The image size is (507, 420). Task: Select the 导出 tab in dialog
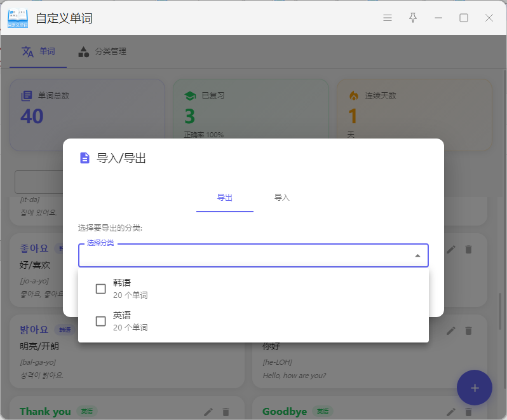coord(225,198)
